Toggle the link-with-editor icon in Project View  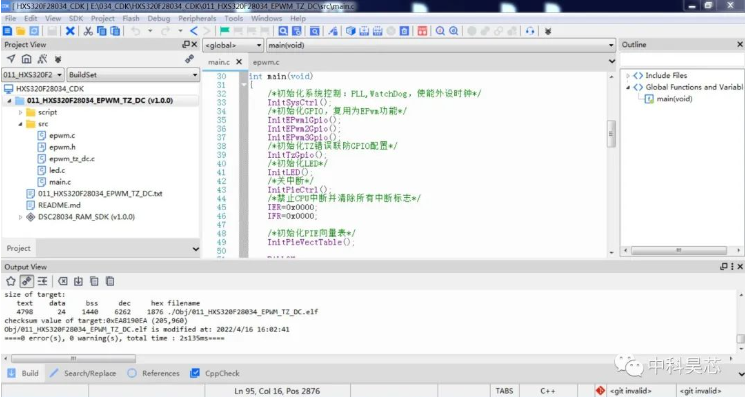pos(189,59)
